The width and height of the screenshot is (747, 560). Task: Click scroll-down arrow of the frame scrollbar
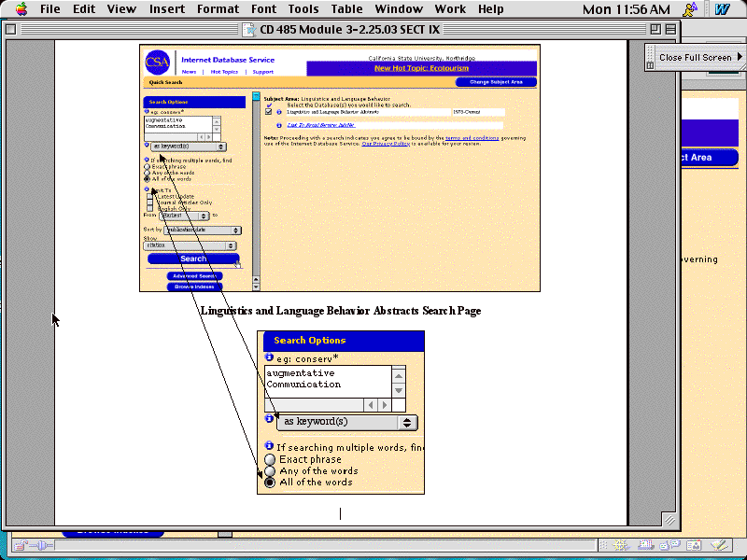(x=256, y=287)
